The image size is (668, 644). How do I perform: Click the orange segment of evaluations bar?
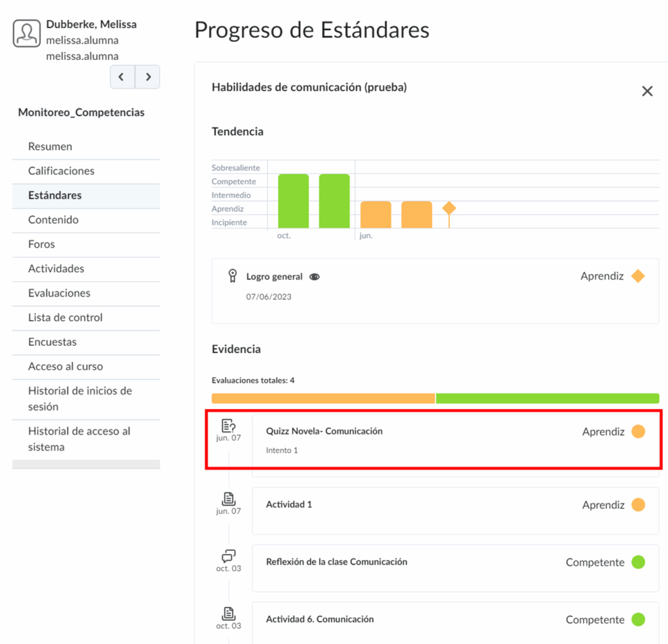[323, 398]
